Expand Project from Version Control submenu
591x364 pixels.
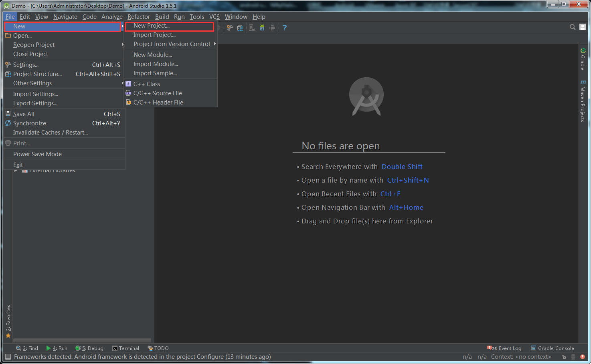[172, 44]
